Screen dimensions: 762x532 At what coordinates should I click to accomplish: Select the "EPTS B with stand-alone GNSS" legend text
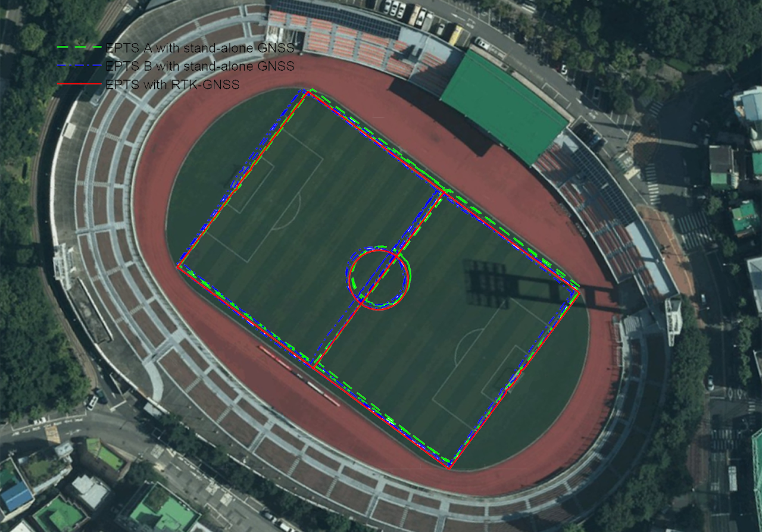[199, 67]
